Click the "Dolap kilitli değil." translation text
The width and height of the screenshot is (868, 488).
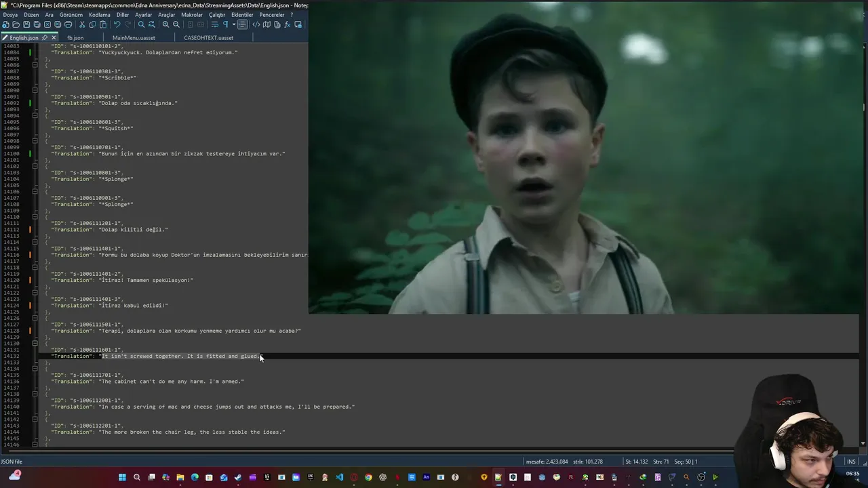(x=134, y=230)
